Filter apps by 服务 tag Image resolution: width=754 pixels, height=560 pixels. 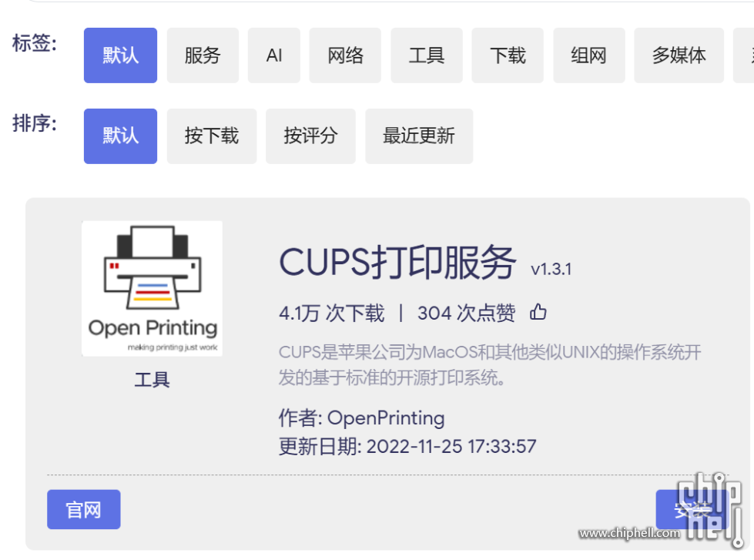tap(203, 55)
